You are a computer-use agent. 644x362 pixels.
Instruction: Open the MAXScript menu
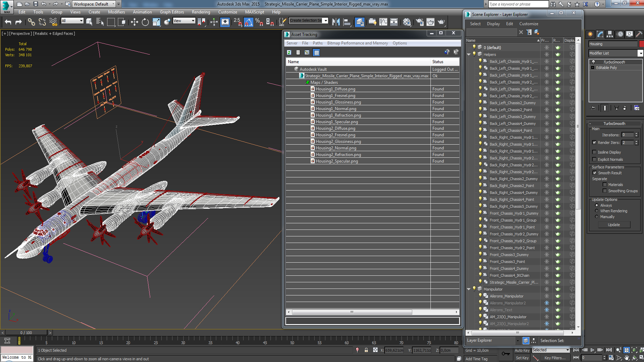click(x=254, y=12)
